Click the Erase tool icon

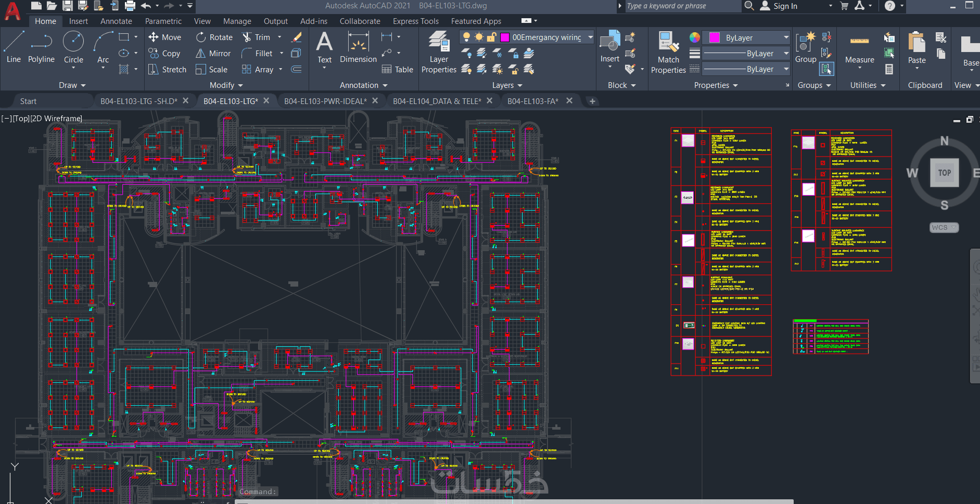click(297, 37)
